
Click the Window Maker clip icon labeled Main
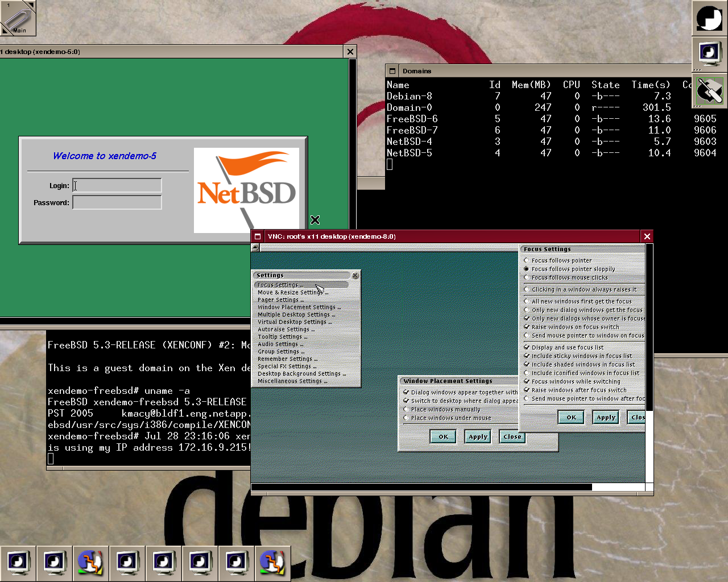[18, 18]
